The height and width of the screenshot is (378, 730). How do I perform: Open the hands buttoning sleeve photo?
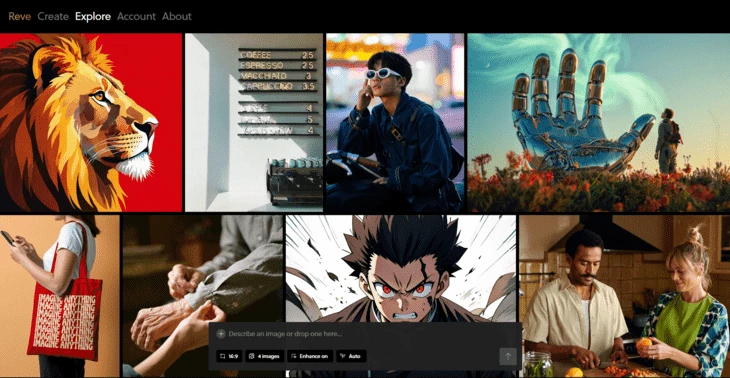pyautogui.click(x=203, y=269)
